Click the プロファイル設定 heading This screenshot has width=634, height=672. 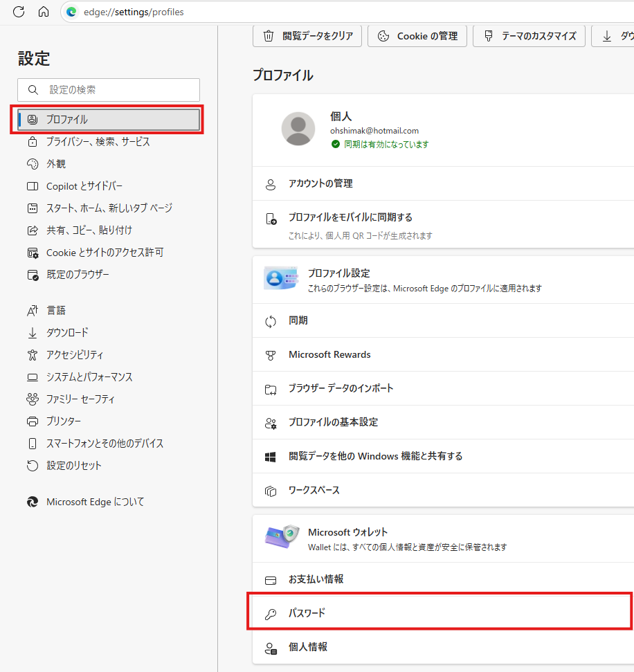(x=338, y=273)
